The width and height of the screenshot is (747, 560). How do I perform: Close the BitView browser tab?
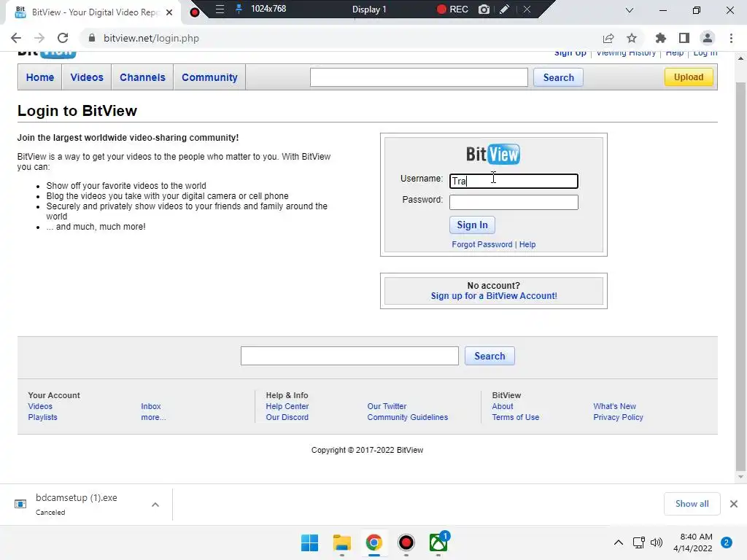169,12
